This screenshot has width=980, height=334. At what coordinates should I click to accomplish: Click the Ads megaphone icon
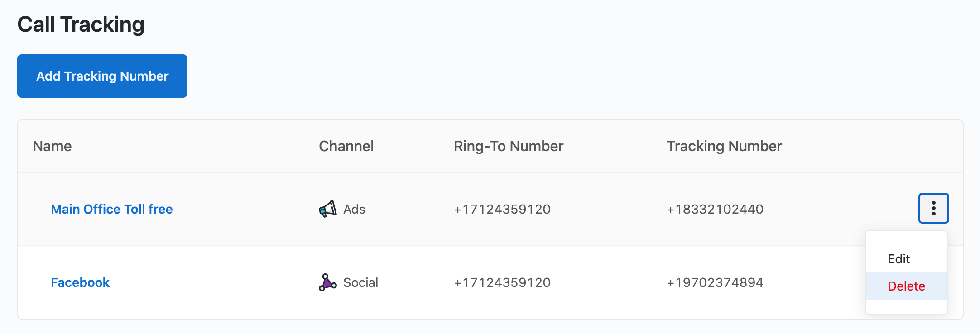click(x=327, y=209)
